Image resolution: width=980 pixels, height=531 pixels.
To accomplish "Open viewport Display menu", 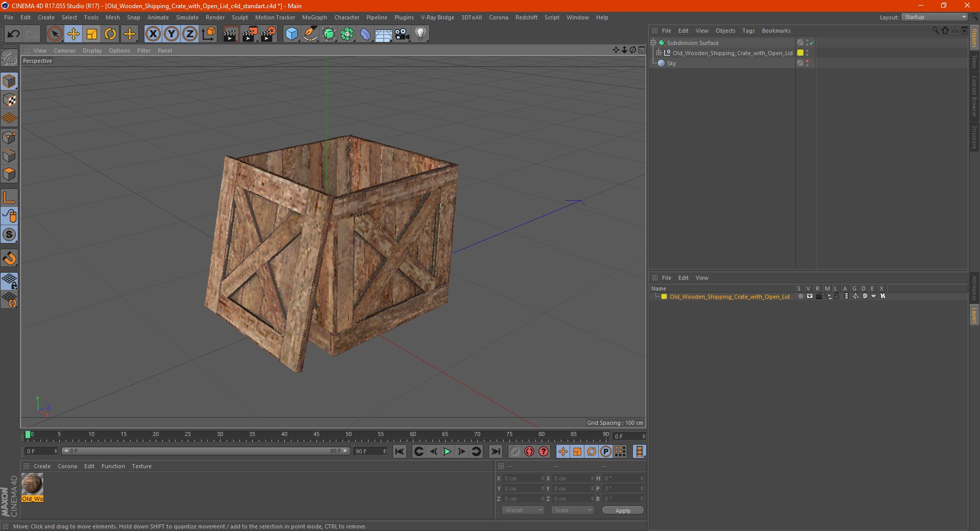I will [92, 51].
